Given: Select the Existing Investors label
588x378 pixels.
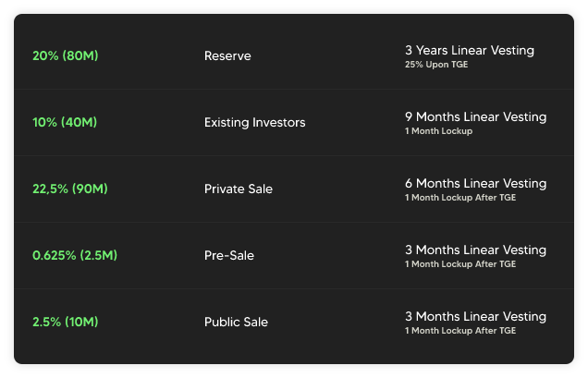Looking at the screenshot, I should click(x=254, y=123).
